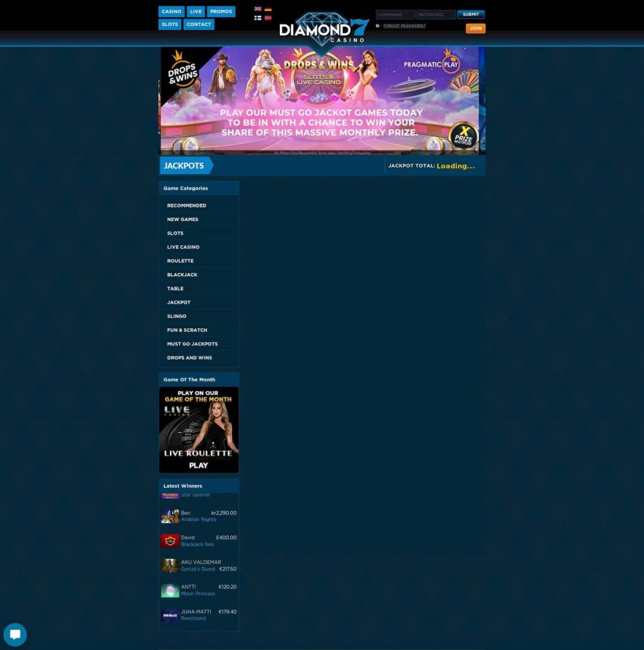This screenshot has height=650, width=644.
Task: Click the help icon beside Forgot Password
Action: [x=378, y=25]
